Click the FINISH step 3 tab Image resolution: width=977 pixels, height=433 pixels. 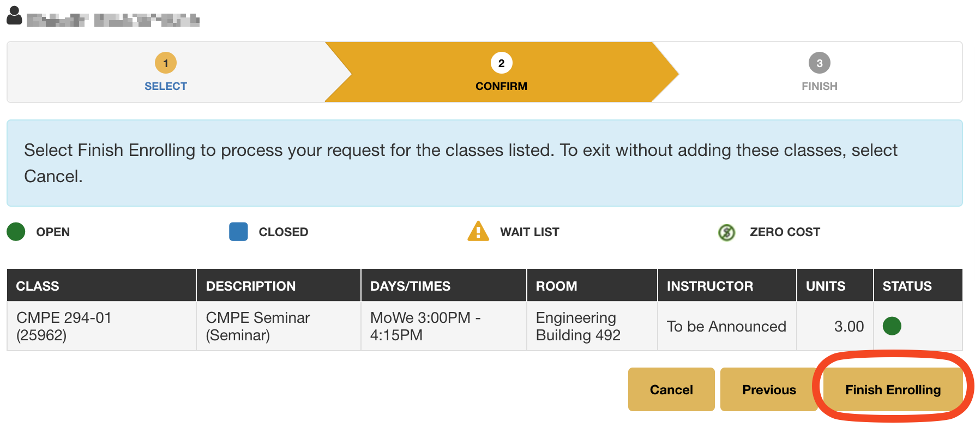pyautogui.click(x=819, y=73)
